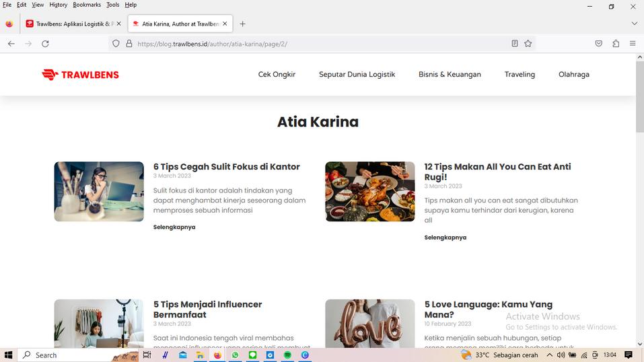Screen dimensions: 644x362
Task: Toggle reader view icon in address bar
Action: [x=515, y=44]
